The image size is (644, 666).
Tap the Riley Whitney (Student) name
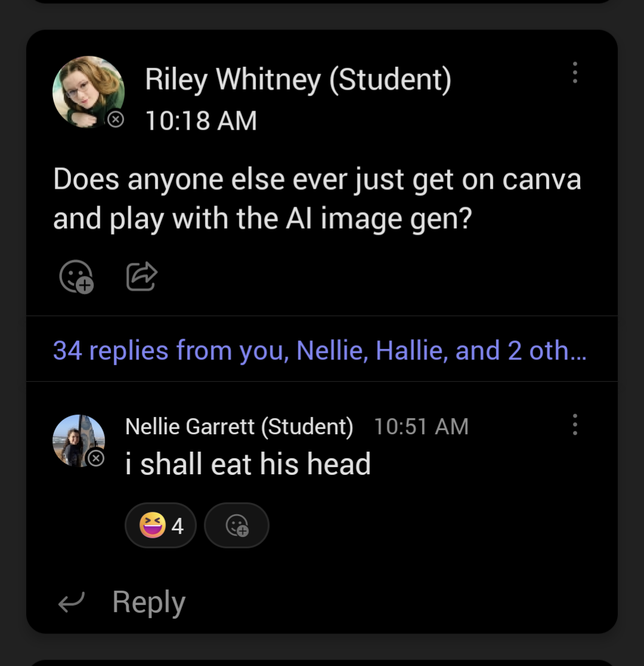(x=298, y=80)
